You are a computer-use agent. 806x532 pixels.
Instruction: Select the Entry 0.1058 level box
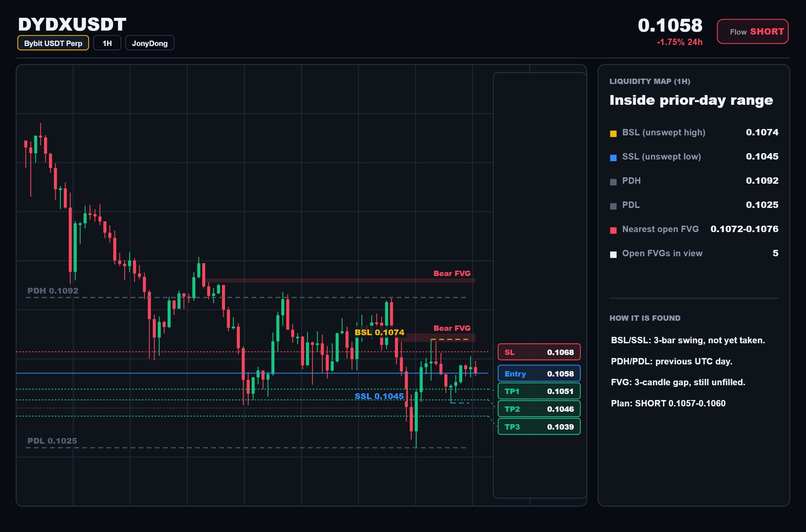point(539,373)
